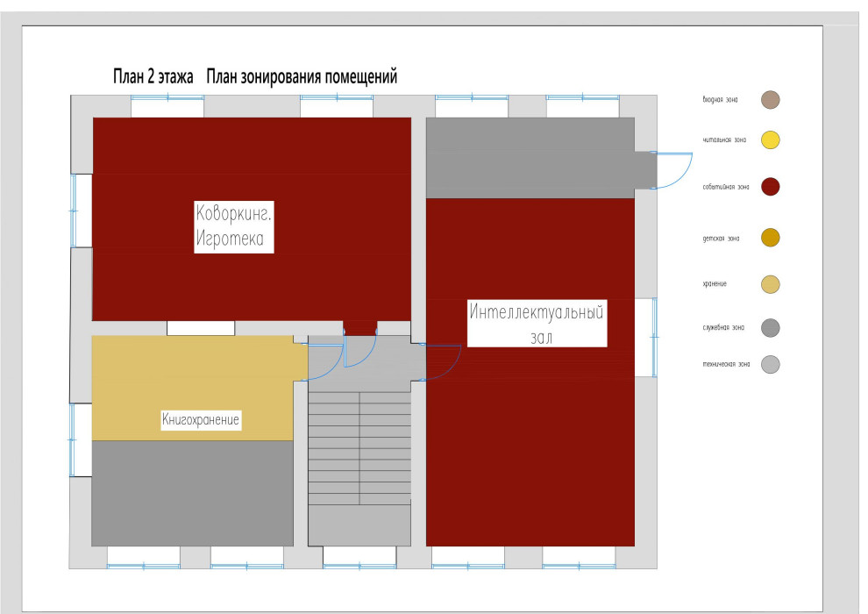Pick the amber детская зона legend circle

click(x=770, y=238)
